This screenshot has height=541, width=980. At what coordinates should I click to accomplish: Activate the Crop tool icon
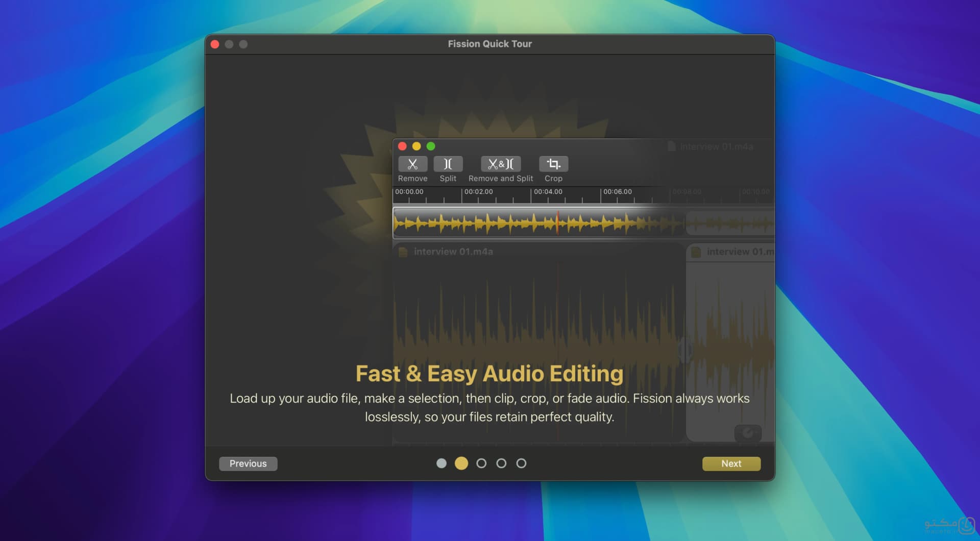tap(553, 164)
